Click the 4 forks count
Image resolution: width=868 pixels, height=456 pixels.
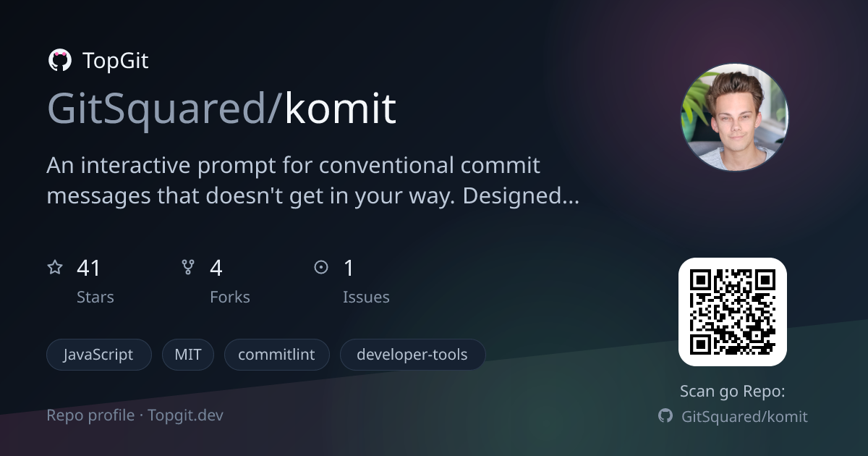coord(216,269)
